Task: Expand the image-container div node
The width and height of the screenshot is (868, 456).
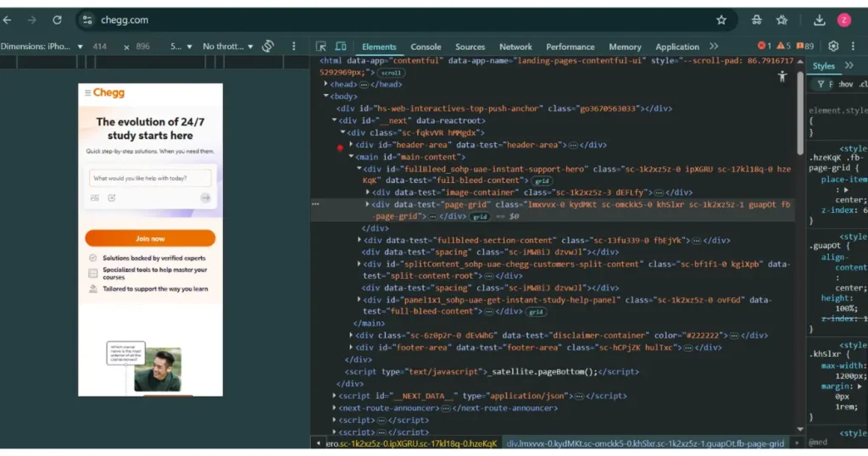Action: tap(368, 192)
